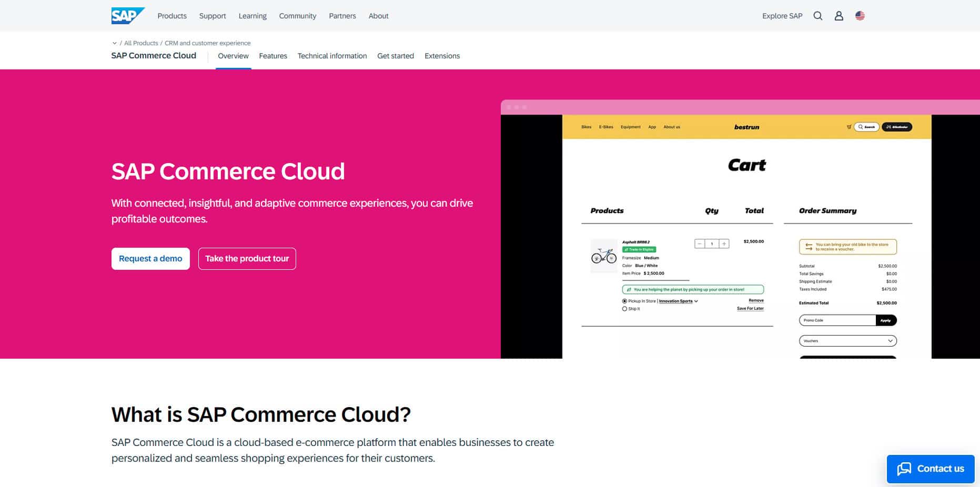980x487 pixels.
Task: Click Take the product tour button
Action: tap(247, 259)
